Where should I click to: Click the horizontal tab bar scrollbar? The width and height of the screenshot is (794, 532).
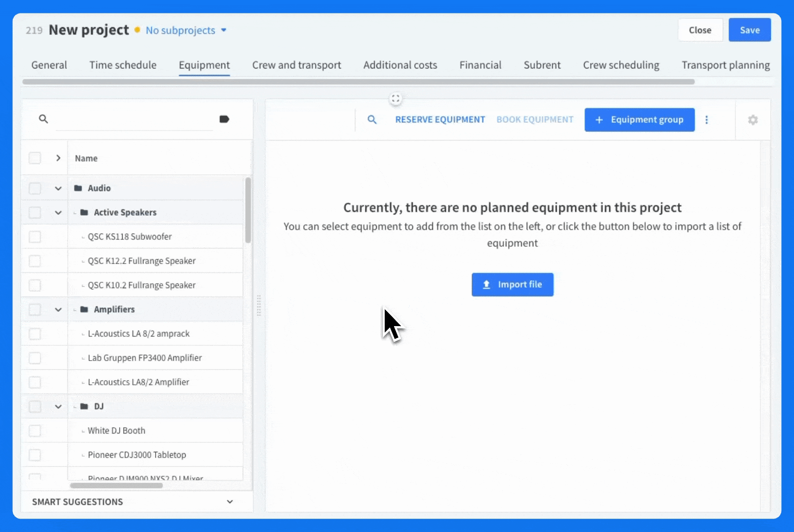[x=359, y=82]
